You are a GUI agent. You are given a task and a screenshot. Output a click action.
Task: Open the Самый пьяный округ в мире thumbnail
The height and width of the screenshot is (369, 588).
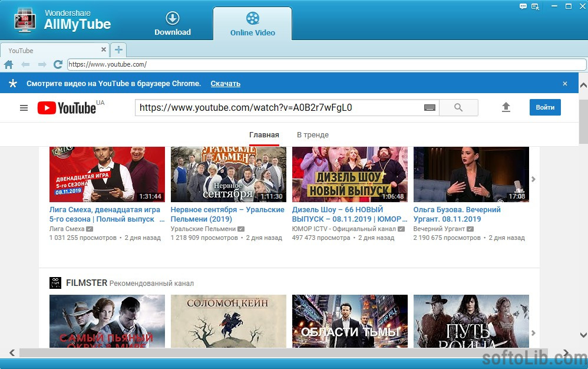click(x=107, y=321)
